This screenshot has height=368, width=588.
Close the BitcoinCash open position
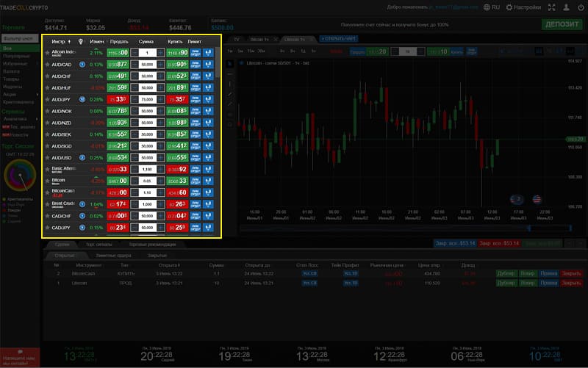(x=571, y=273)
